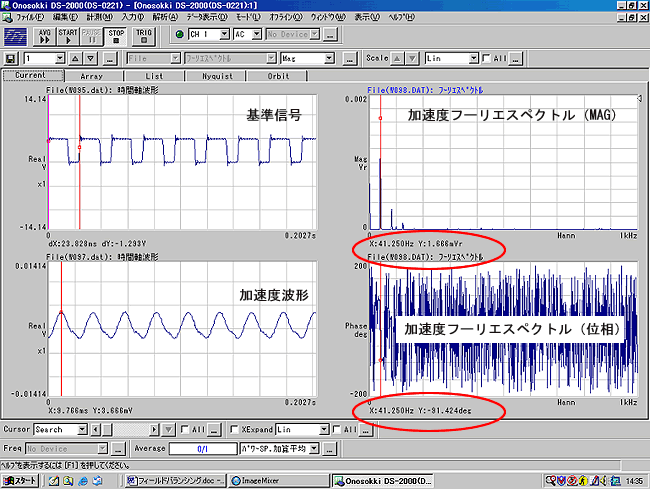
Task: Click the Windows スタート button
Action: tap(20, 481)
